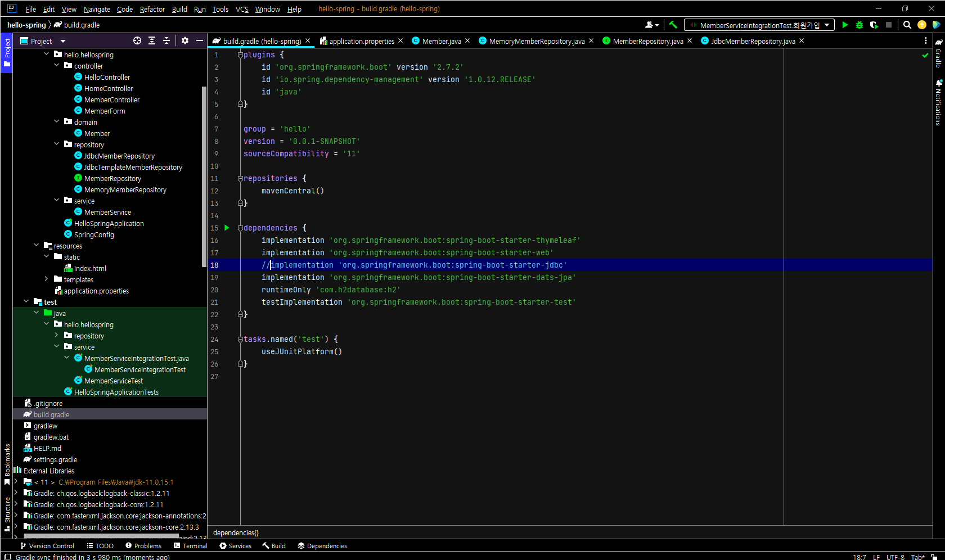
Task: Expand the JDK 11 external library
Action: pyautogui.click(x=16, y=482)
